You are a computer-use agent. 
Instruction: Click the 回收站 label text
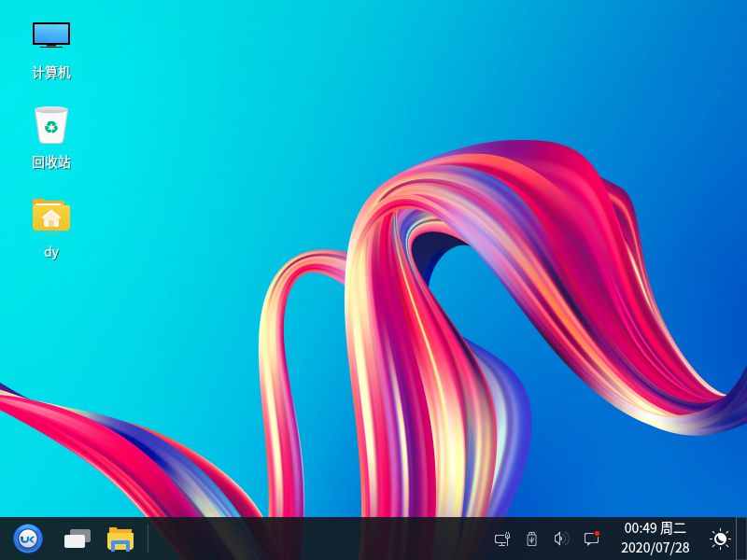51,162
